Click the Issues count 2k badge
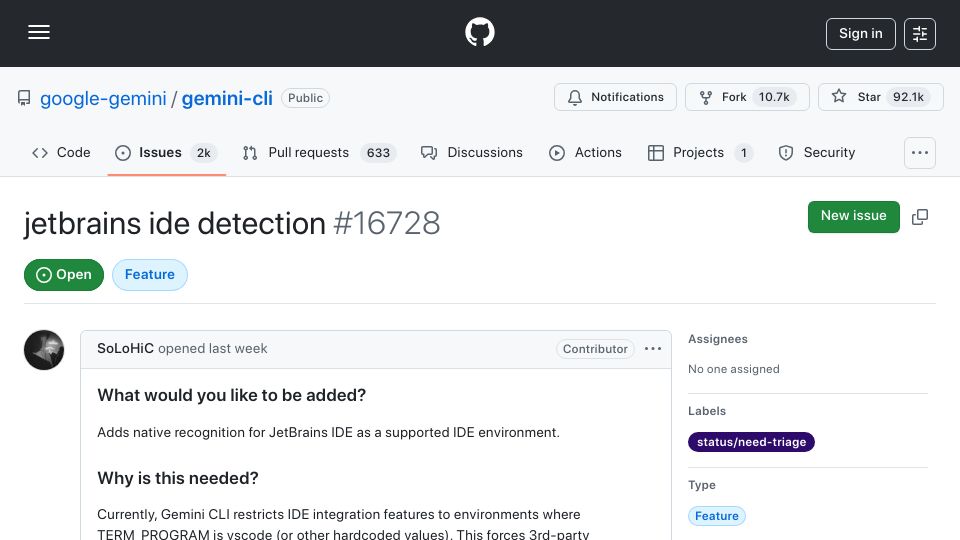960x540 pixels. pos(203,152)
